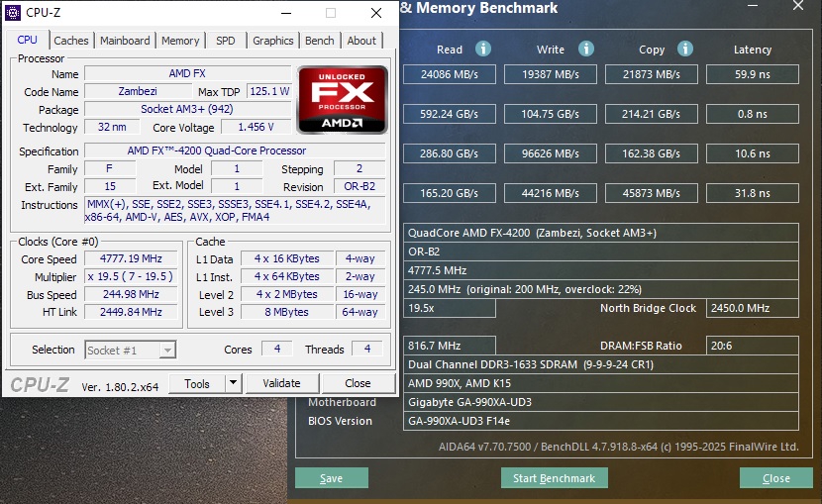Click the CPU-Z app icon in title bar
Screen dimensions: 822x504
[x=13, y=13]
